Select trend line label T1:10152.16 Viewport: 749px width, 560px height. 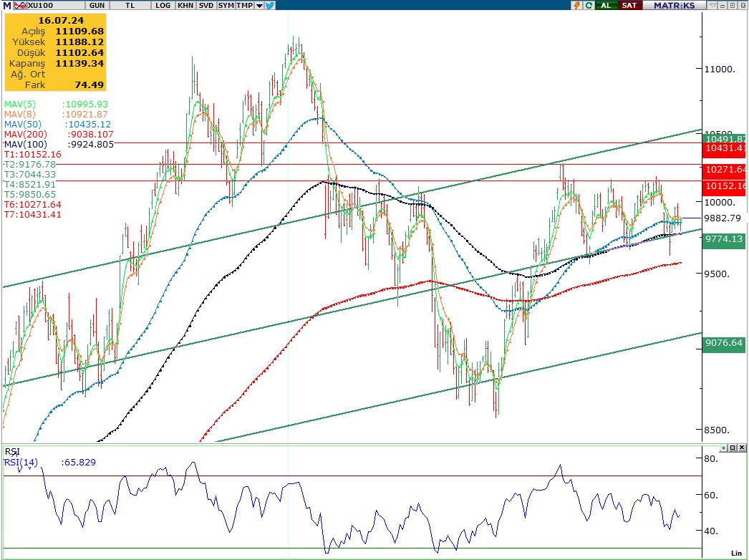tap(32, 155)
